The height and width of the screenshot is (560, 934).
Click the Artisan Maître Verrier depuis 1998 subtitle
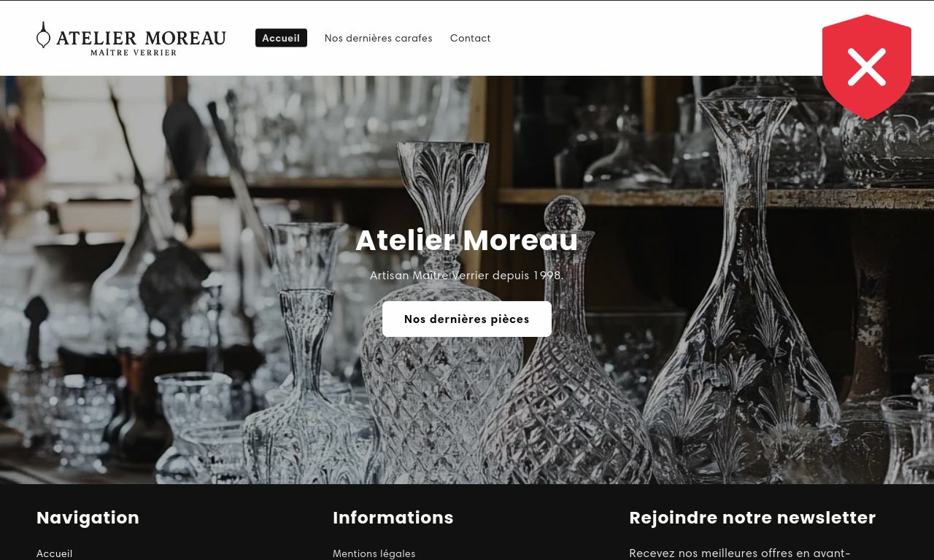(467, 276)
